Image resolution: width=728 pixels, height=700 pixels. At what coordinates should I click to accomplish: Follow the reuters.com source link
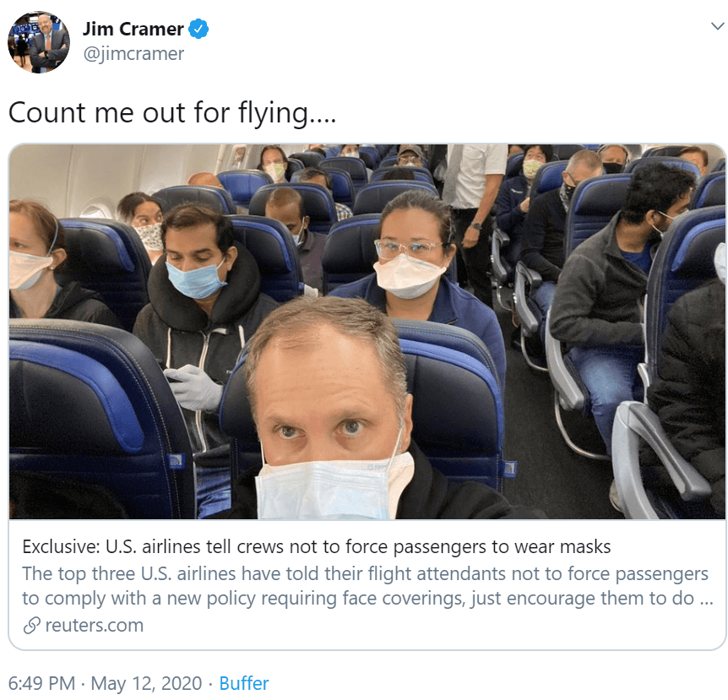point(95,625)
